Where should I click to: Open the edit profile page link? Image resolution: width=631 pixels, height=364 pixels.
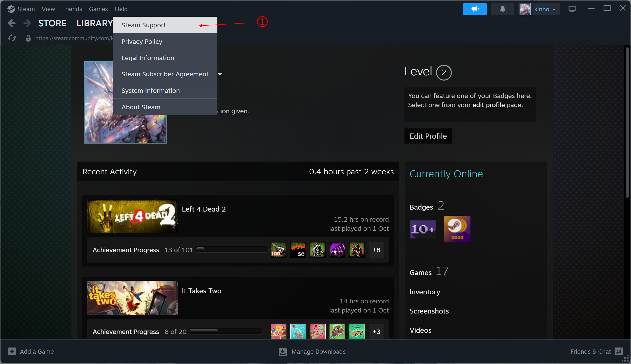coord(488,105)
